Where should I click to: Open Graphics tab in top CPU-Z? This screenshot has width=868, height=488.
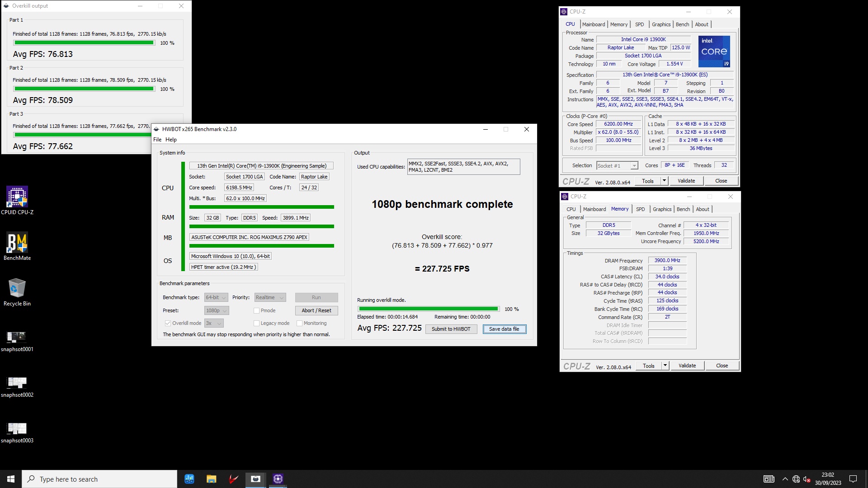pyautogui.click(x=661, y=24)
